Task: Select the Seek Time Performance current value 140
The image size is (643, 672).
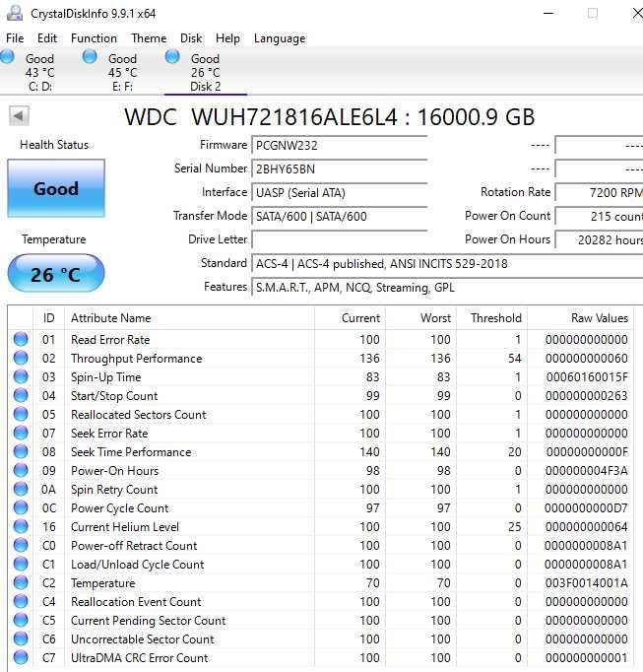Action: tap(369, 451)
